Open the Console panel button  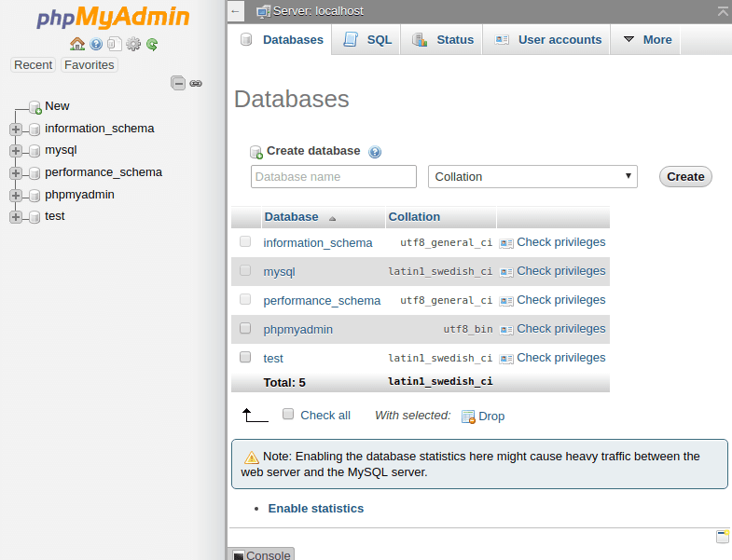tap(261, 553)
